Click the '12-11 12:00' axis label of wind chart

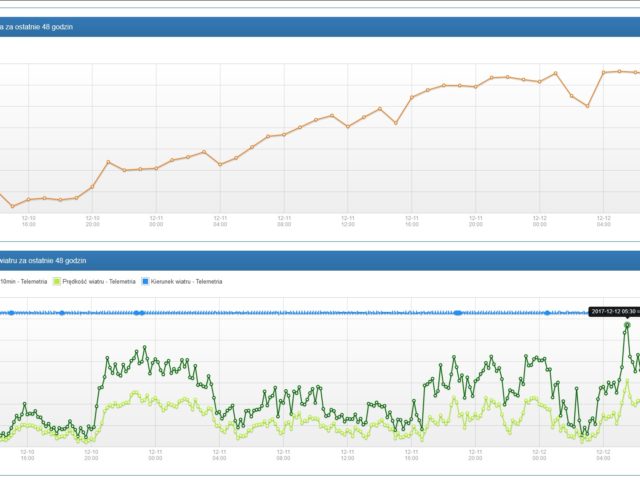point(347,455)
